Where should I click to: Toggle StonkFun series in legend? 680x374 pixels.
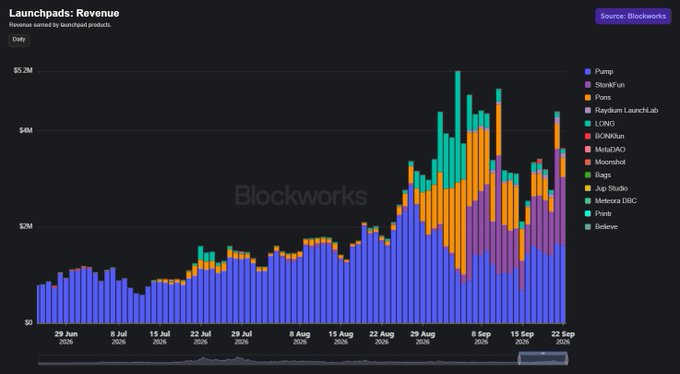(605, 85)
